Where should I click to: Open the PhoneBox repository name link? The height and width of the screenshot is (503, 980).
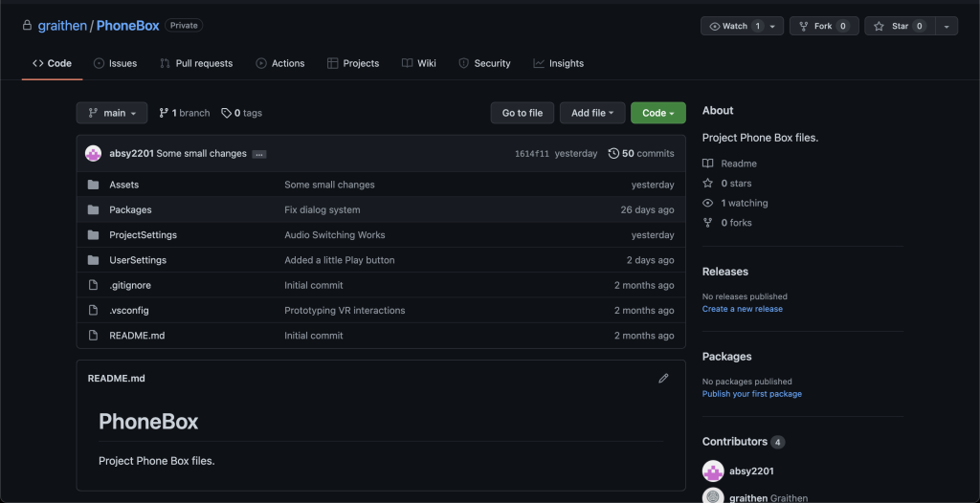click(128, 26)
